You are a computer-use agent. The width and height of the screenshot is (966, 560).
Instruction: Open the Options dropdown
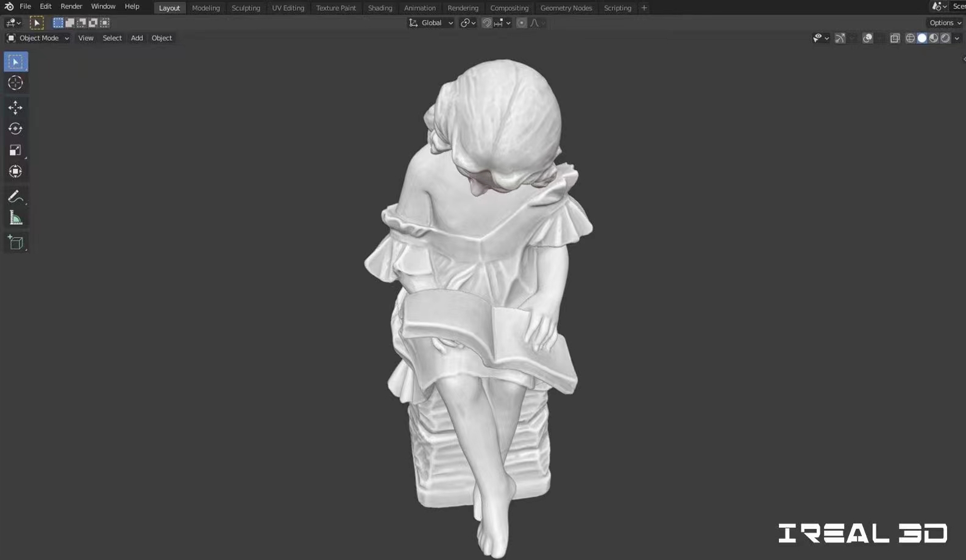tap(945, 23)
